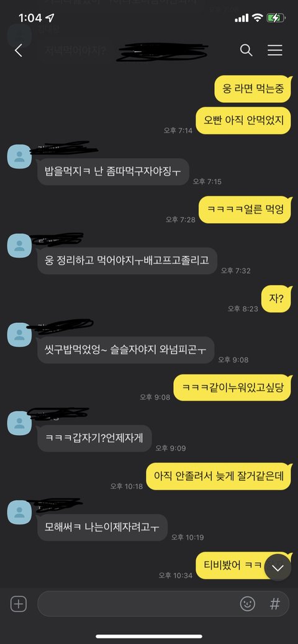The height and width of the screenshot is (644, 298).
Task: Tap the battery charging indicator
Action: click(x=274, y=17)
